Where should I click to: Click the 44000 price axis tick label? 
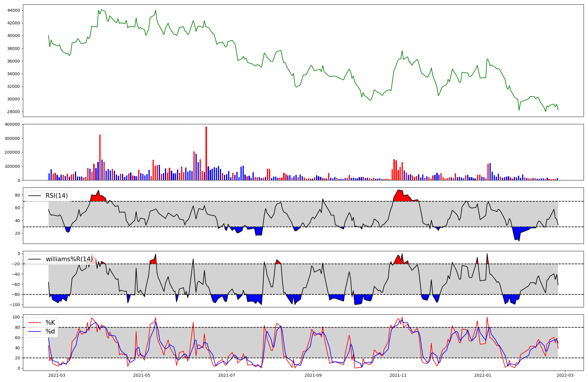tap(14, 10)
